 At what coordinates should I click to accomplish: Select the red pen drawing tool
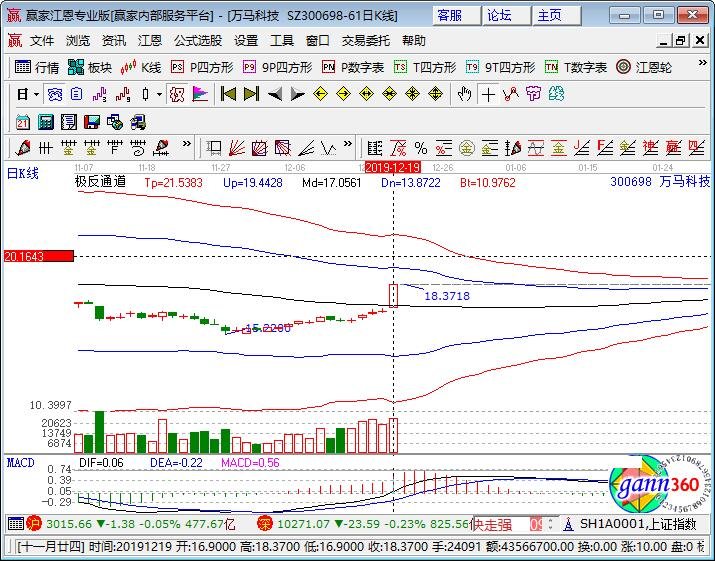(23, 148)
